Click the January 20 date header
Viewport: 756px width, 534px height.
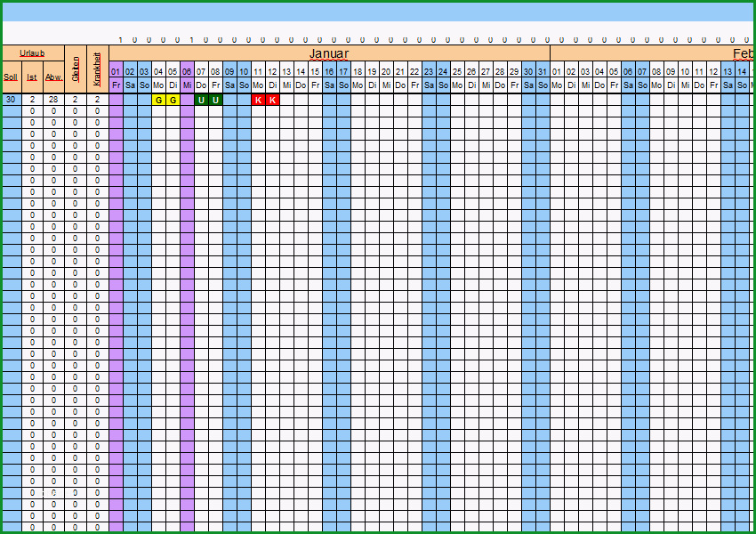click(386, 71)
